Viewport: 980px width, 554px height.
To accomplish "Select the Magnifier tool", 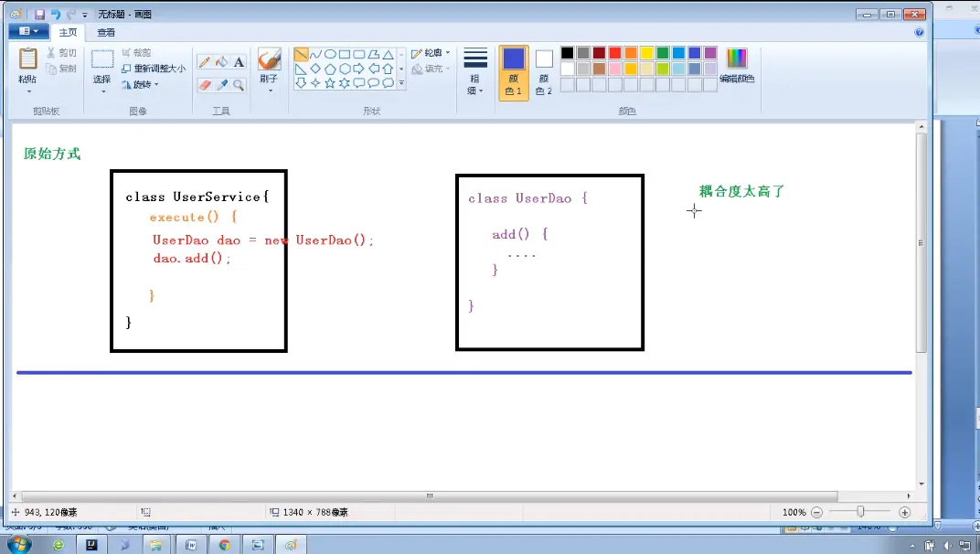I will (x=239, y=84).
